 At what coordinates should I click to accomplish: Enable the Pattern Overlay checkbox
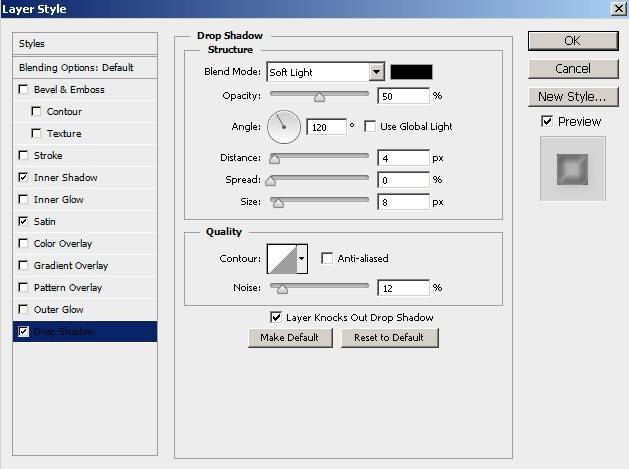(23, 288)
